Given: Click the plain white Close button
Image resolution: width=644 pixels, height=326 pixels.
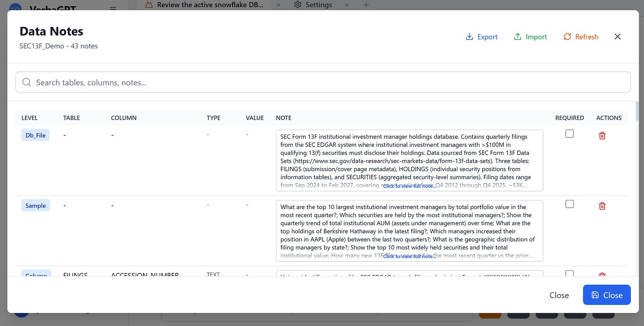Looking at the screenshot, I should pos(559,295).
